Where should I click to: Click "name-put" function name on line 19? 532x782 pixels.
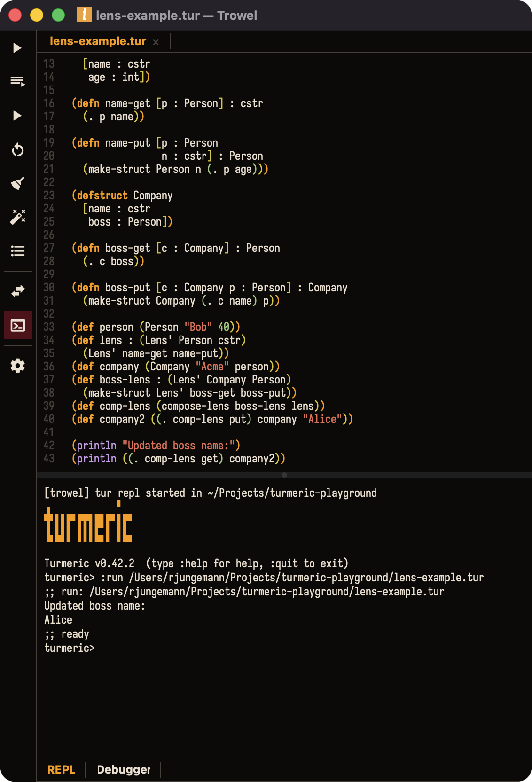pyautogui.click(x=128, y=143)
